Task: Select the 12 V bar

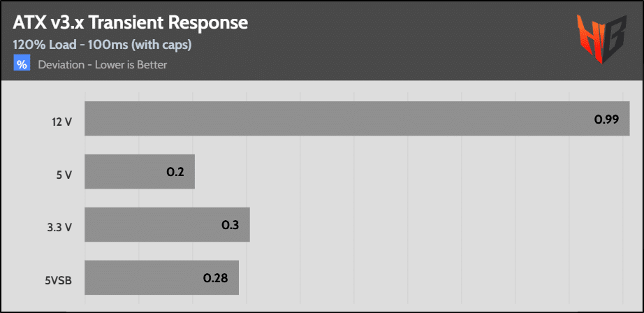Action: pos(357,119)
